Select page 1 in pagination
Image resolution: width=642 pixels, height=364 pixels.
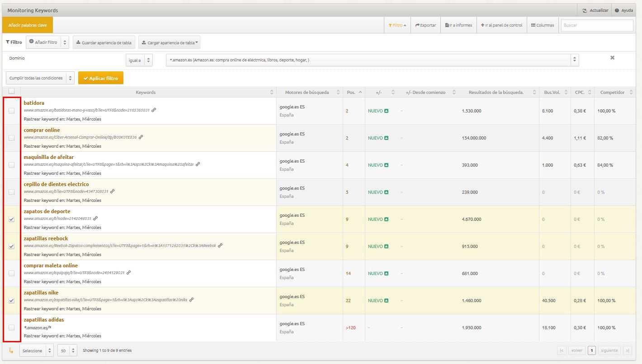(x=592, y=350)
